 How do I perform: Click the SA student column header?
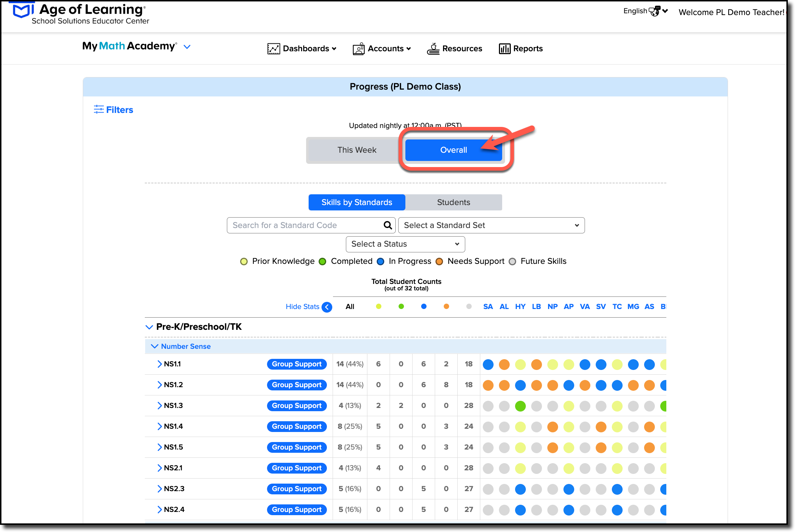coord(488,307)
